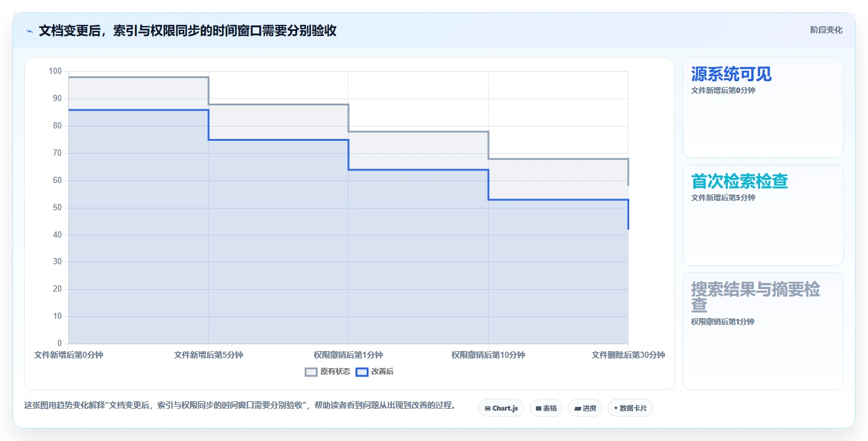This screenshot has width=868, height=441.
Task: Click the y-axis value 0
Action: click(60, 344)
